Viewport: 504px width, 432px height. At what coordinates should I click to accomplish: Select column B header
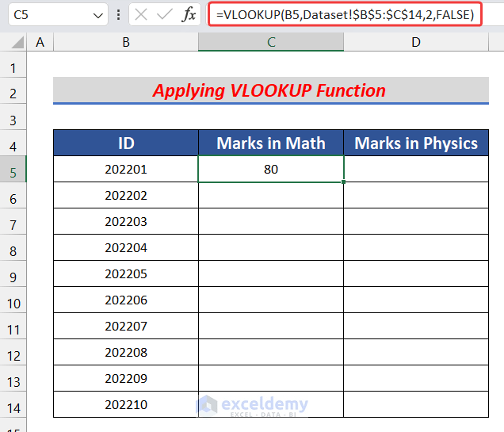126,42
